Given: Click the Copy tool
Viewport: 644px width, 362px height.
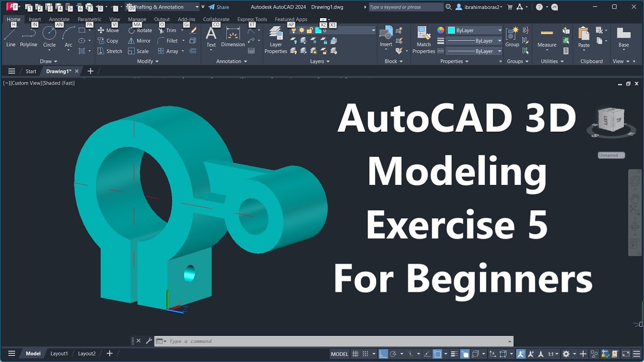Looking at the screenshot, I should 108,41.
